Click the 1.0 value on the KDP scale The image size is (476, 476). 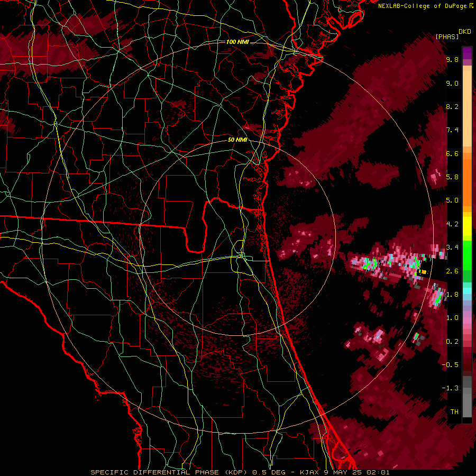tap(452, 318)
